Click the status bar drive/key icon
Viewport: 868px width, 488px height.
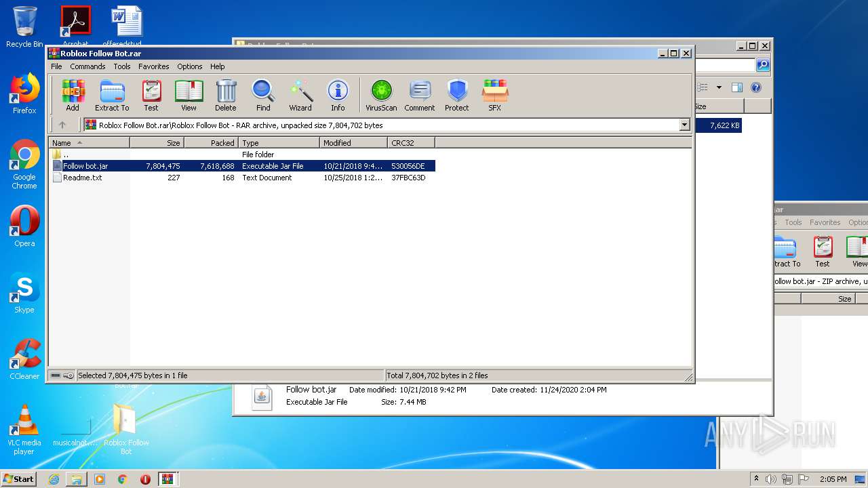tap(62, 375)
